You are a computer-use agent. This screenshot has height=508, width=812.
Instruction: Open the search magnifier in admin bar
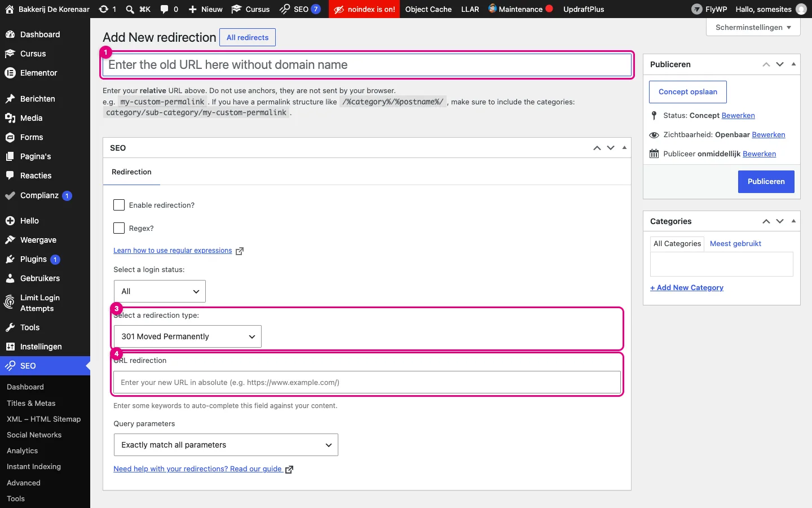pos(130,9)
